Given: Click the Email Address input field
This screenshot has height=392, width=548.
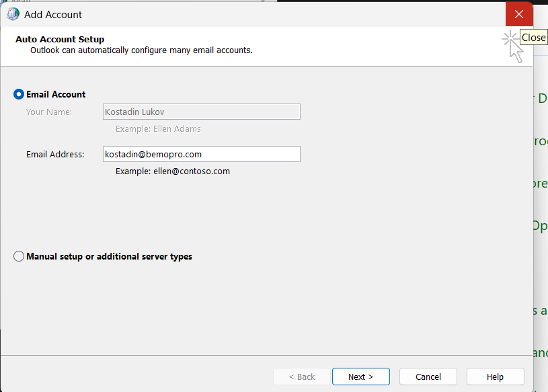Looking at the screenshot, I should coord(202,154).
